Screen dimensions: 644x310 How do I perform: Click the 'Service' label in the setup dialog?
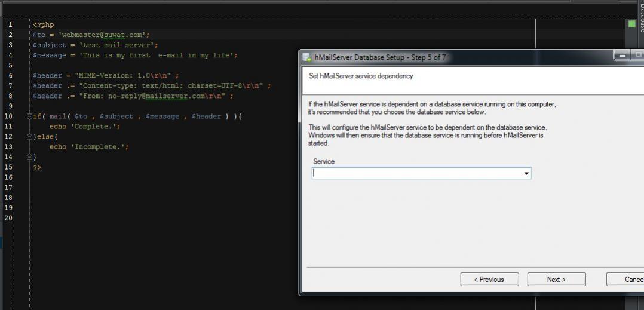point(324,161)
